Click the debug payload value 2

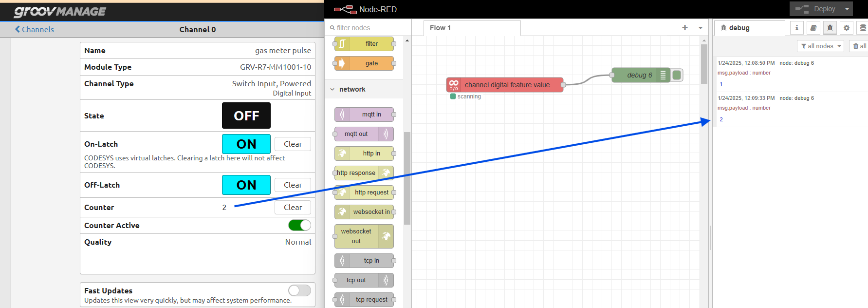click(x=721, y=119)
